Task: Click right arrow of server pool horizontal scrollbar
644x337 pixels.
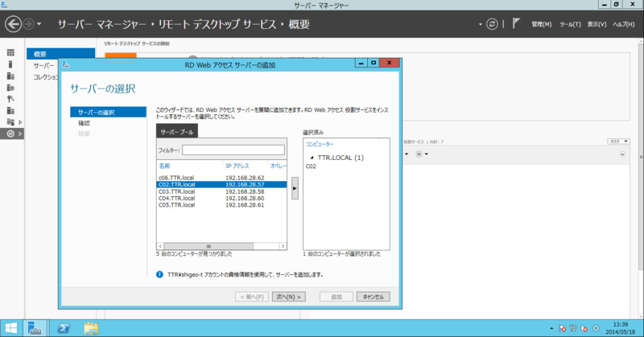Action: tap(283, 246)
